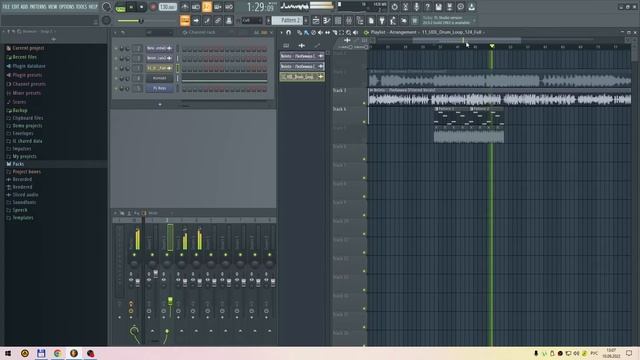Click the playlist horizontal scrollbar thumb
The width and height of the screenshot is (640, 360).
click(467, 40)
